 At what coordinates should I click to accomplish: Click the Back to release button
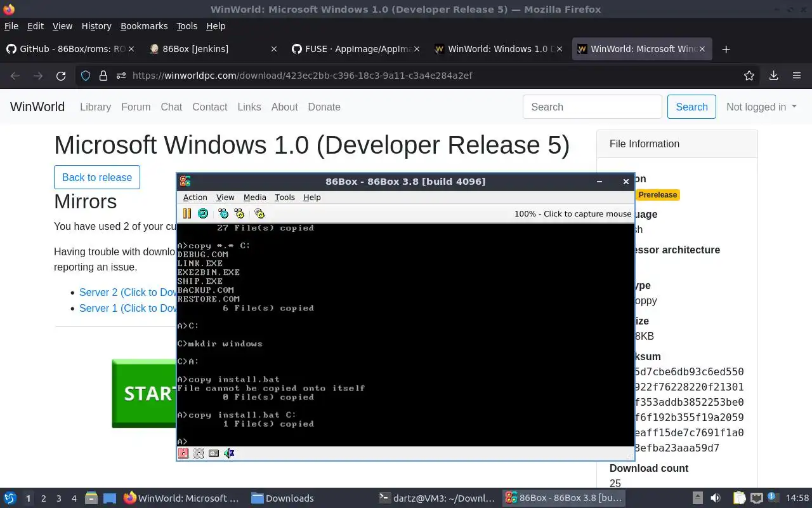[x=97, y=177]
